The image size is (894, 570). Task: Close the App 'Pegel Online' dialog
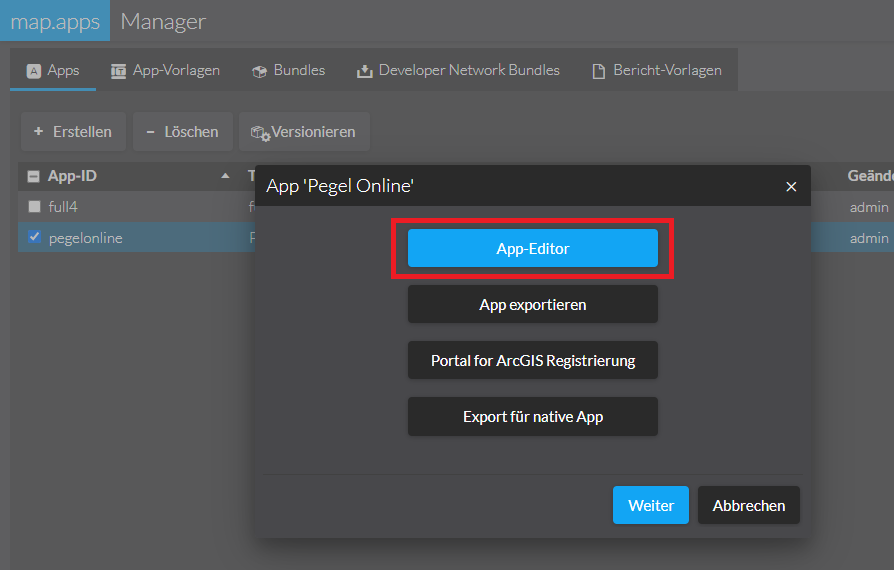click(791, 186)
